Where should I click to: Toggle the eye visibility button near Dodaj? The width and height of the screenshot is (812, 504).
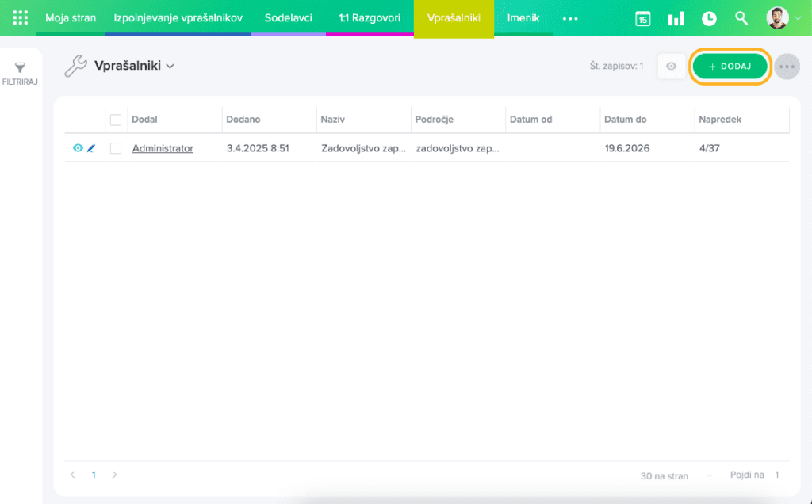click(671, 67)
